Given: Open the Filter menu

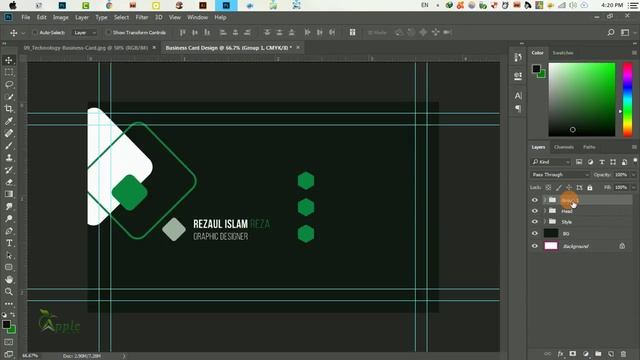Looking at the screenshot, I should pyautogui.click(x=142, y=17).
